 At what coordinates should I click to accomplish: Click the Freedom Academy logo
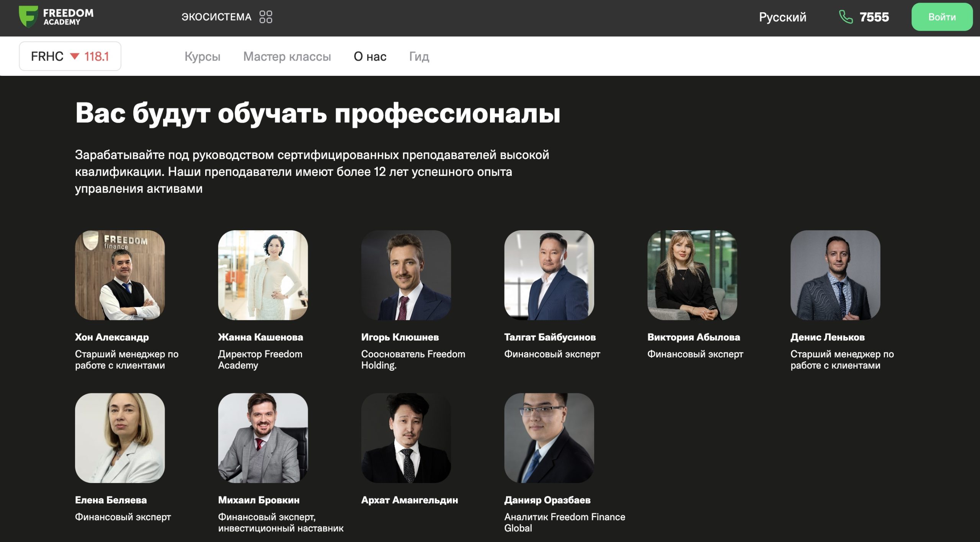point(56,17)
